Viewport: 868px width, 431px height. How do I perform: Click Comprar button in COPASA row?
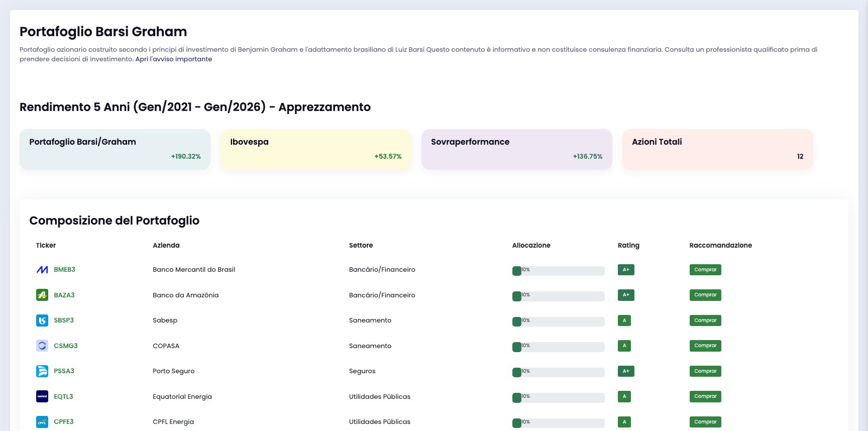pyautogui.click(x=705, y=346)
